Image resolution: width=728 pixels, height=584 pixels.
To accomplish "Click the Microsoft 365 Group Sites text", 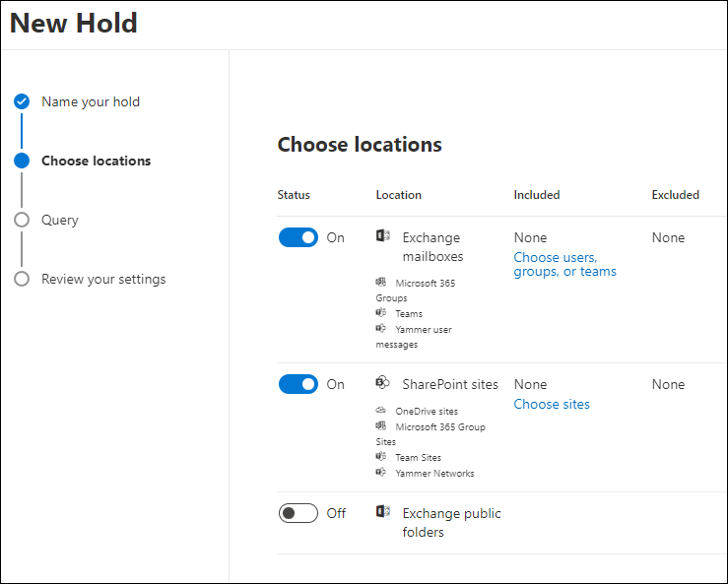I will tap(430, 434).
